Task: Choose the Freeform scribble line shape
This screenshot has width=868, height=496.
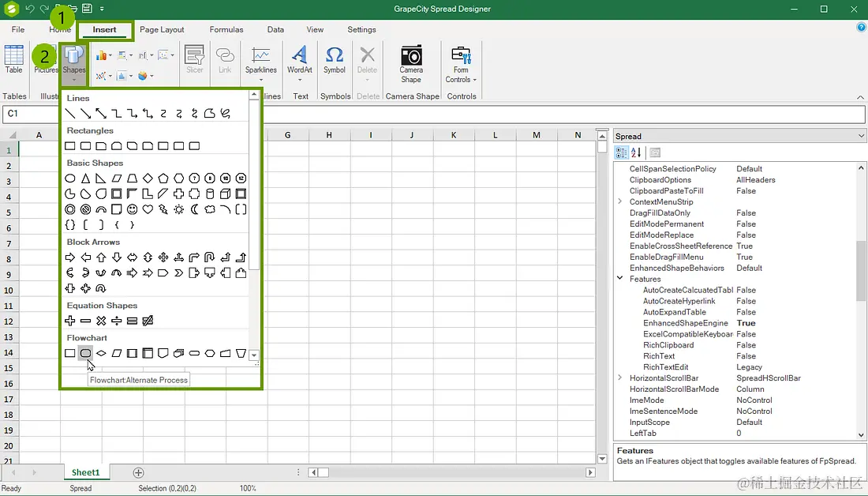Action: point(225,114)
